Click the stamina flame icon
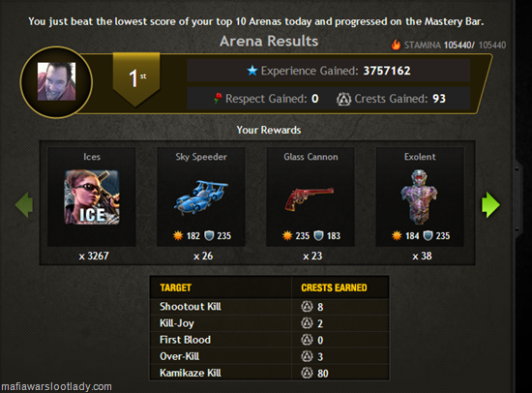Image resolution: width=532 pixels, height=393 pixels. pyautogui.click(x=396, y=45)
